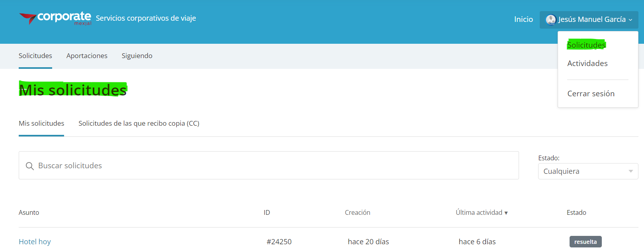Click the user avatar picture
Screen dimensions: 644x251
551,19
